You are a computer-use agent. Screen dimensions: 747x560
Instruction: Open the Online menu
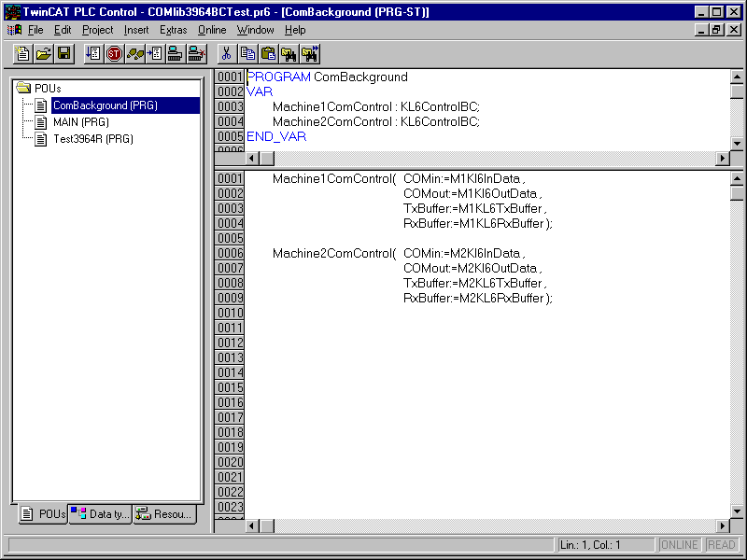pos(212,30)
